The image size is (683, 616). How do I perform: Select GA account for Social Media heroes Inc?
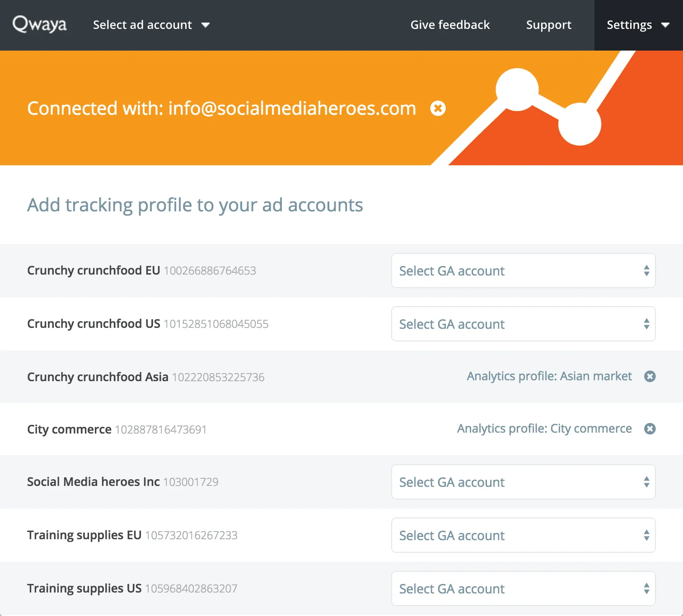523,482
